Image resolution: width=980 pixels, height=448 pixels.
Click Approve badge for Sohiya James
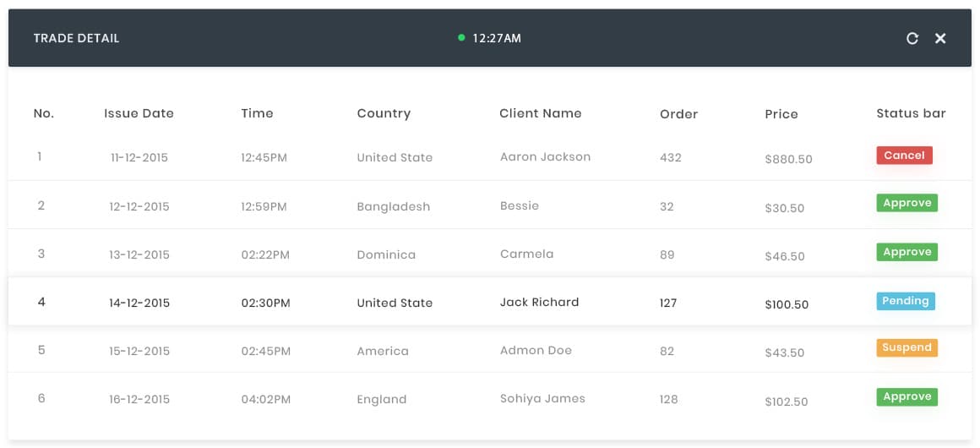click(906, 396)
